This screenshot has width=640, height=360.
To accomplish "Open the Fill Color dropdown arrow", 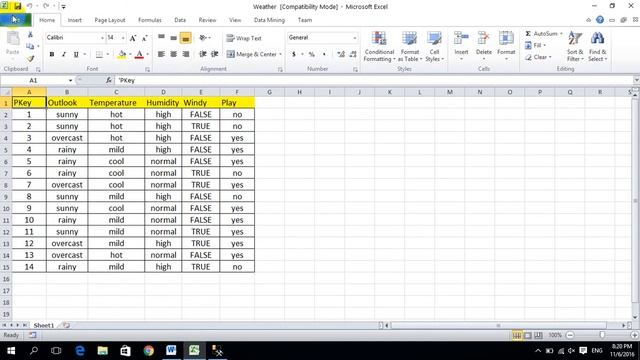I will (x=130, y=54).
